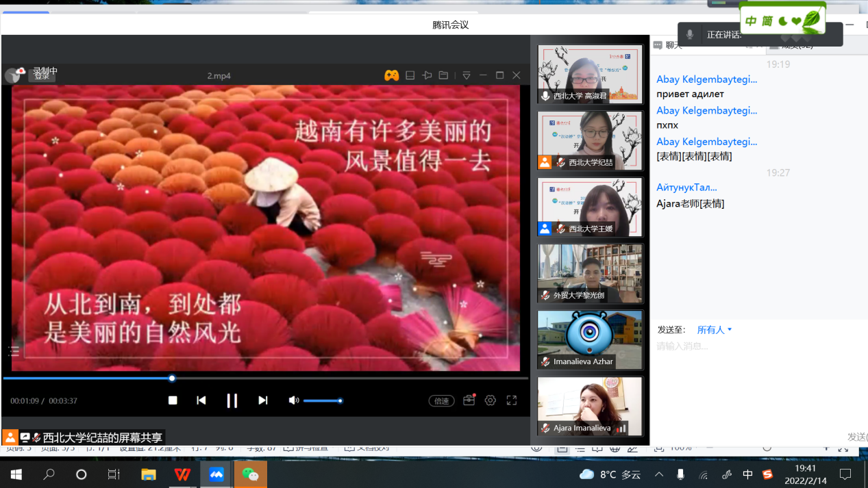Click the orange game controller icon

pos(391,75)
